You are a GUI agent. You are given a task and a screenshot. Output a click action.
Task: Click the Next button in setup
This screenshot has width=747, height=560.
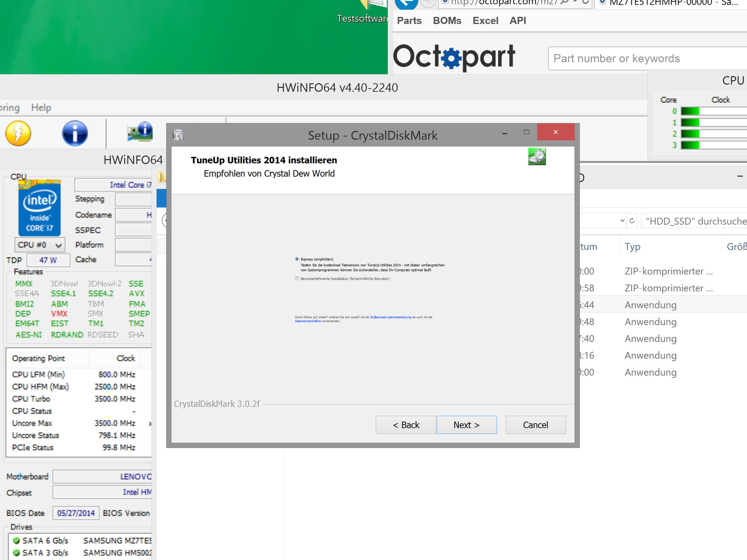point(466,425)
